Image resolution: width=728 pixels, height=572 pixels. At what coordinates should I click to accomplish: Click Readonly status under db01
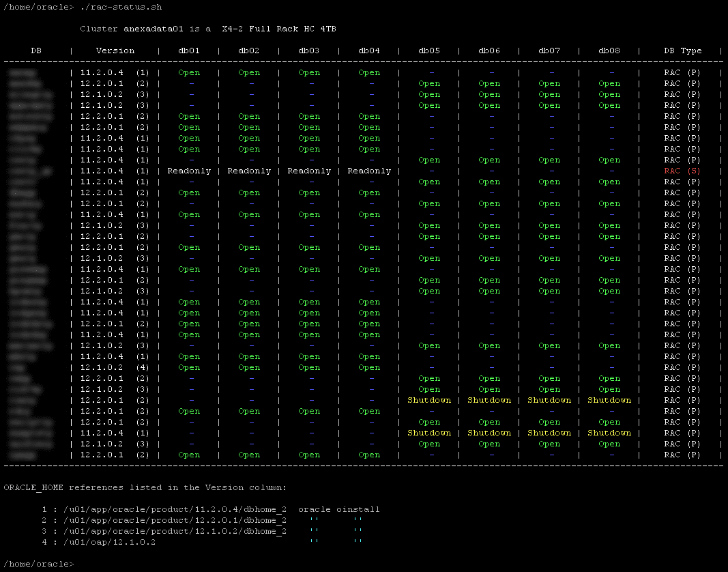(189, 171)
